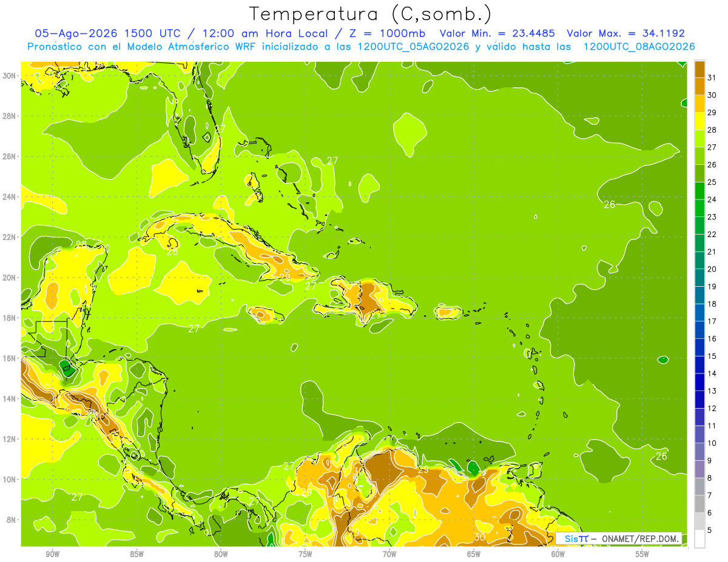Click the 18N latitude axis label
This screenshot has width=728, height=562.
[10, 318]
